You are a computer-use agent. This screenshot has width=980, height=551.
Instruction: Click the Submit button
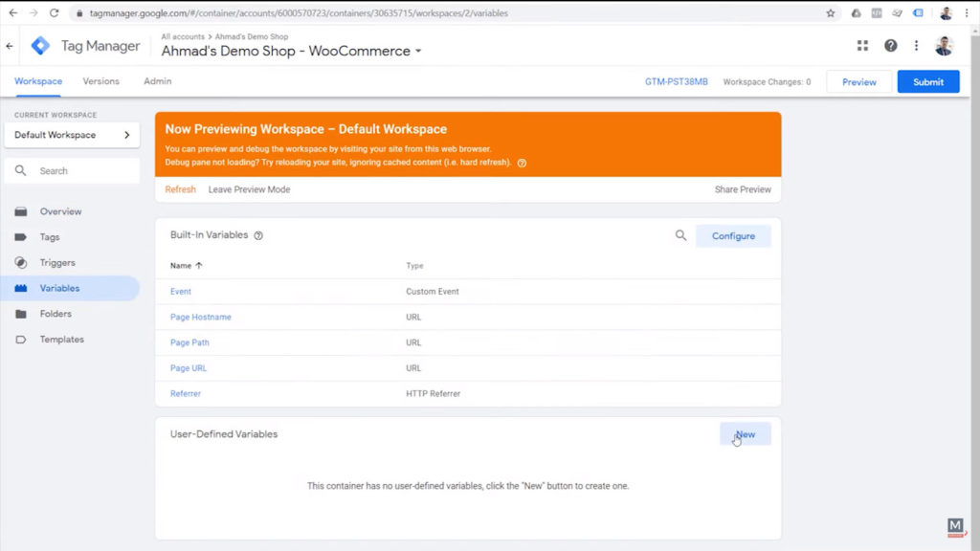(x=927, y=82)
